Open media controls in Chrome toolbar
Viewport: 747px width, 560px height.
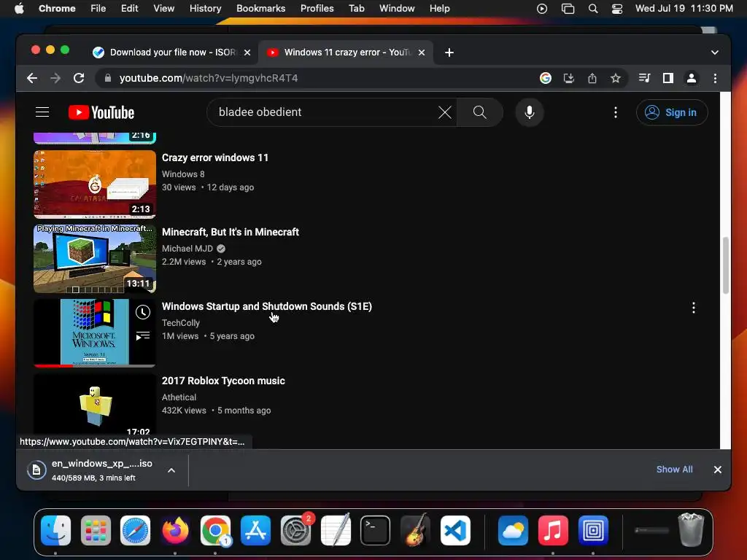[644, 78]
